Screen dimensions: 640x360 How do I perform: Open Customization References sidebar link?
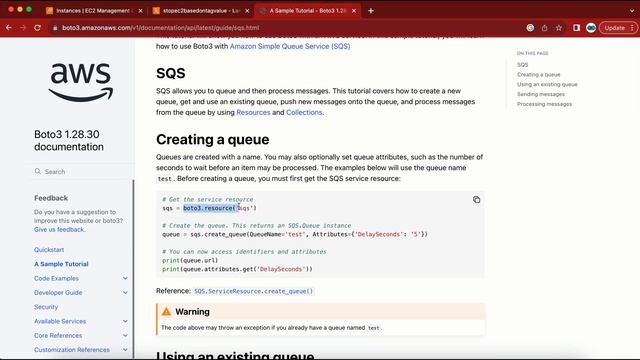tap(72, 350)
